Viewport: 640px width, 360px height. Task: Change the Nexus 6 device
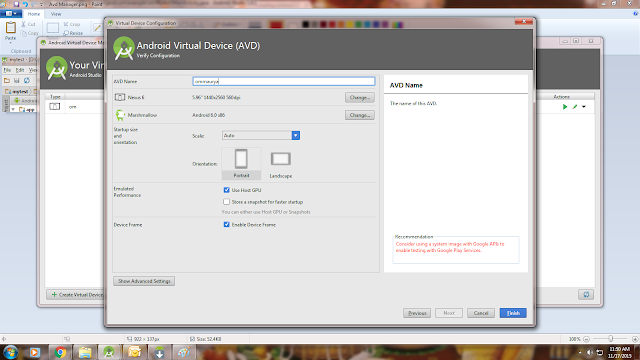pos(360,98)
